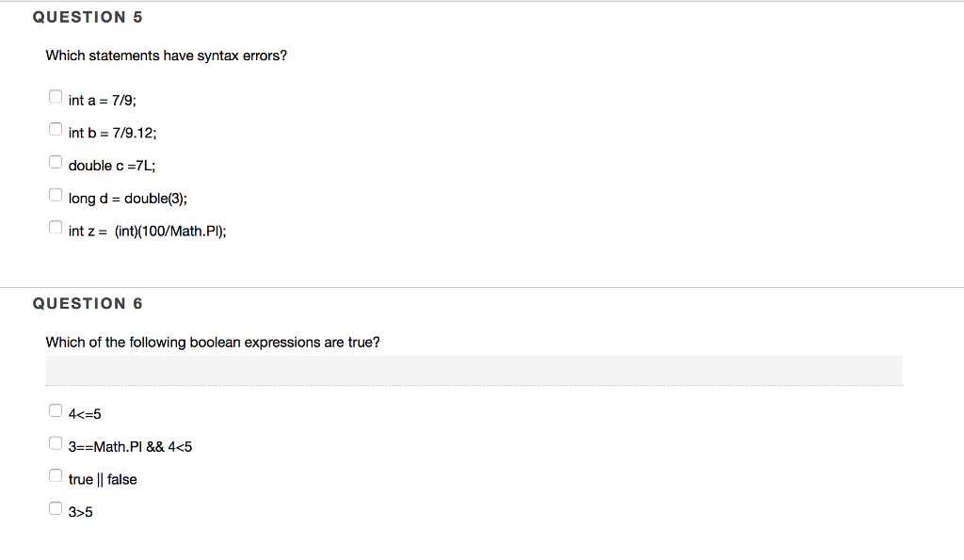Click the QUESTION 6 heading
The height and width of the screenshot is (560, 964).
click(88, 303)
